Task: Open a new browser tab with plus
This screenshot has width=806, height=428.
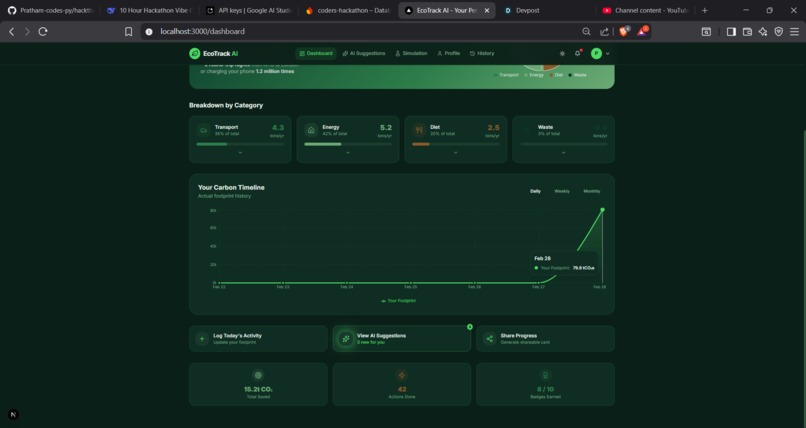Action: coord(705,10)
